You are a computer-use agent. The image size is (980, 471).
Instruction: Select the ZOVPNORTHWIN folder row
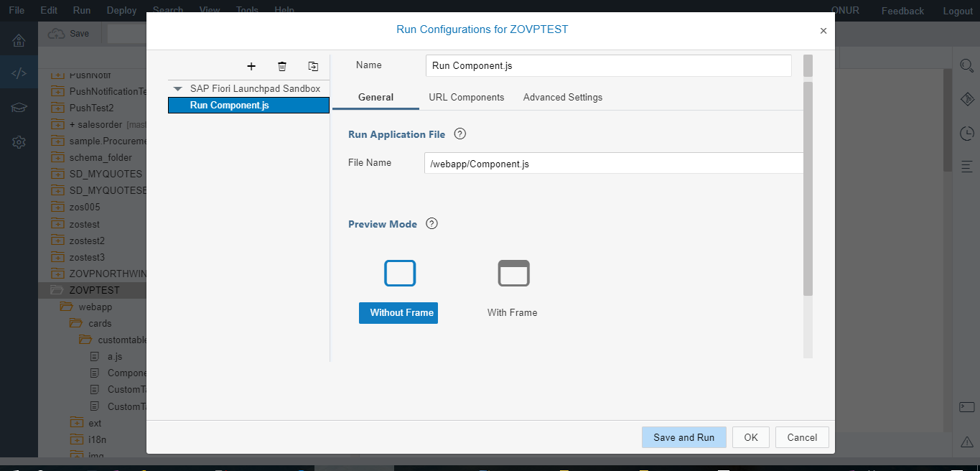coord(93,274)
